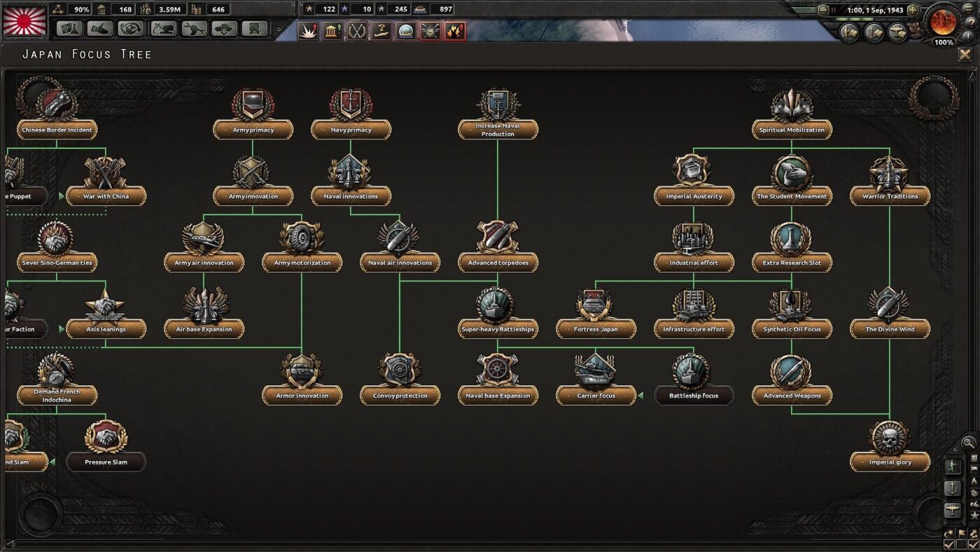980x552 pixels.
Task: Click the crossed rifles laurel alert
Action: [x=357, y=31]
